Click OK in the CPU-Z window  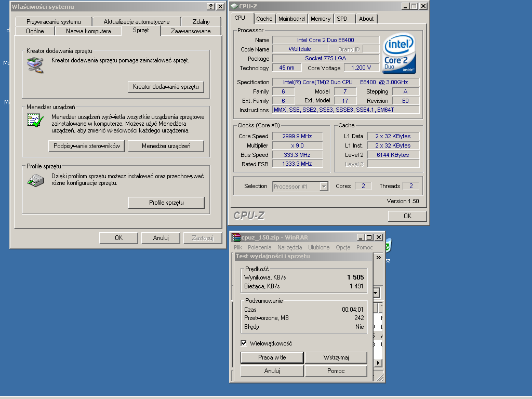pos(407,216)
